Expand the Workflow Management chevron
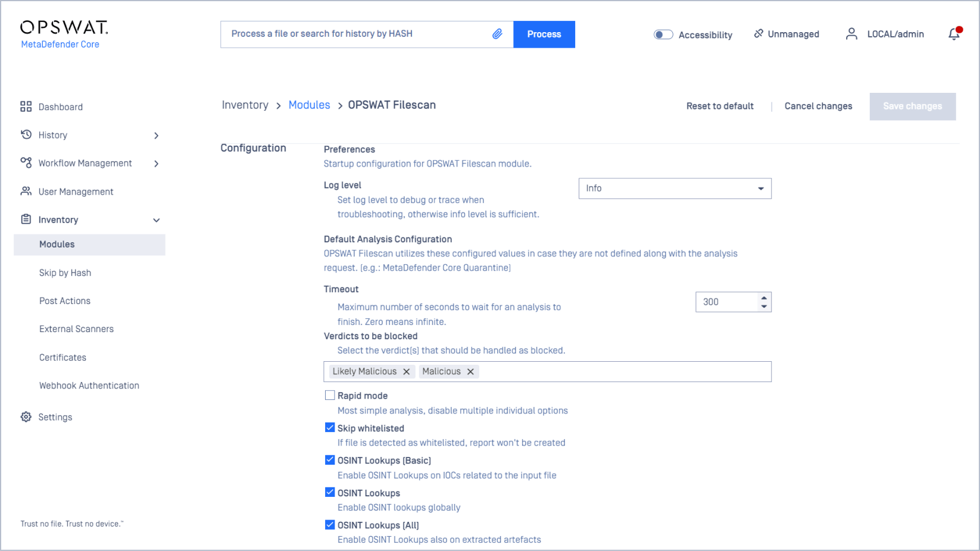This screenshot has height=551, width=980. coord(156,164)
